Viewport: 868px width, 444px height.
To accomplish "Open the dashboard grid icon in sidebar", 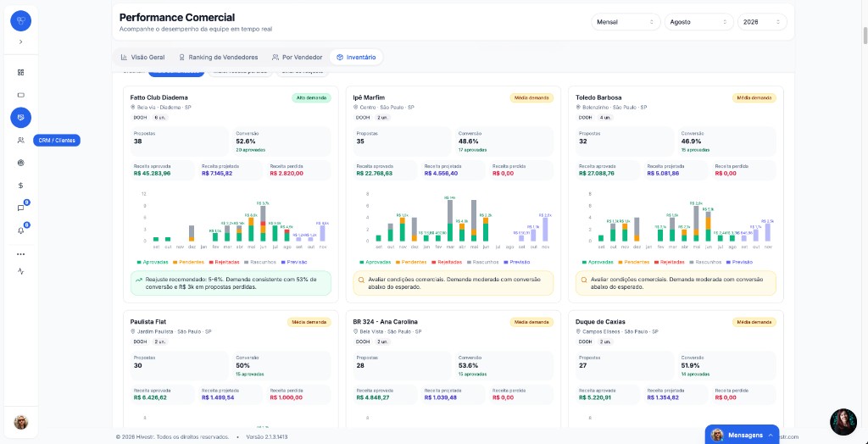I will click(x=21, y=73).
